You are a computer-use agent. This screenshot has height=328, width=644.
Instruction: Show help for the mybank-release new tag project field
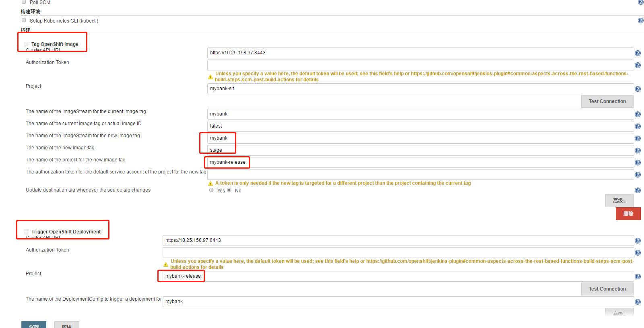pyautogui.click(x=638, y=163)
